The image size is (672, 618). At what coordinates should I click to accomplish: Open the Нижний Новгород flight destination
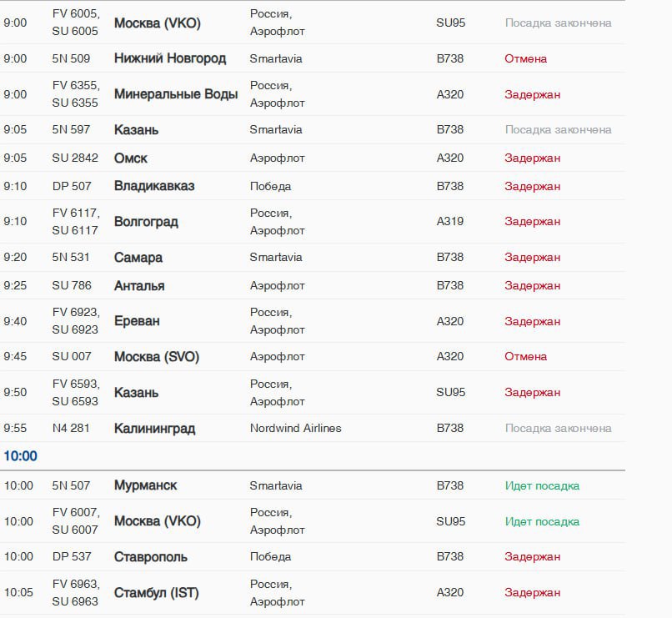tap(169, 58)
